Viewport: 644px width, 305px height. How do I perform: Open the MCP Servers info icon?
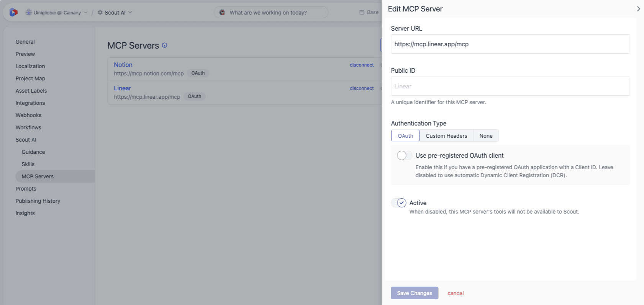coord(164,45)
